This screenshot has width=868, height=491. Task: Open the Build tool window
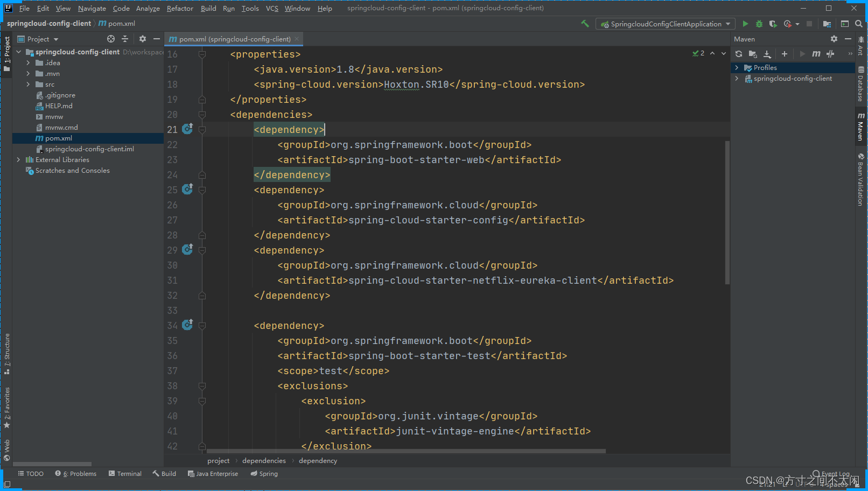(164, 474)
